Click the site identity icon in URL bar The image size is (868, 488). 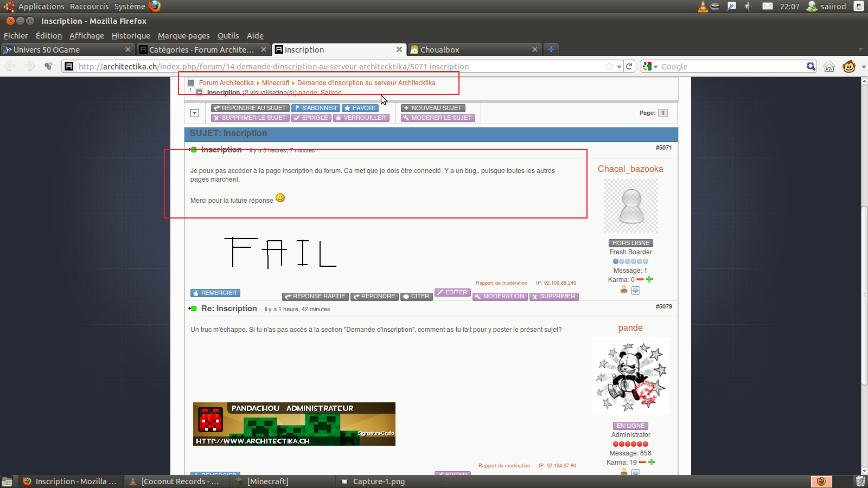click(69, 66)
